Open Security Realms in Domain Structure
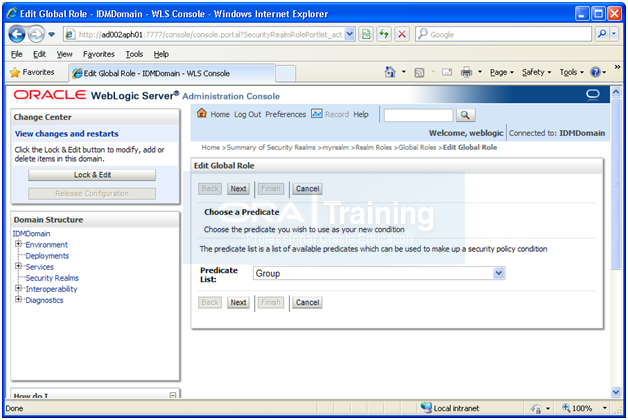The height and width of the screenshot is (420, 628). [52, 278]
